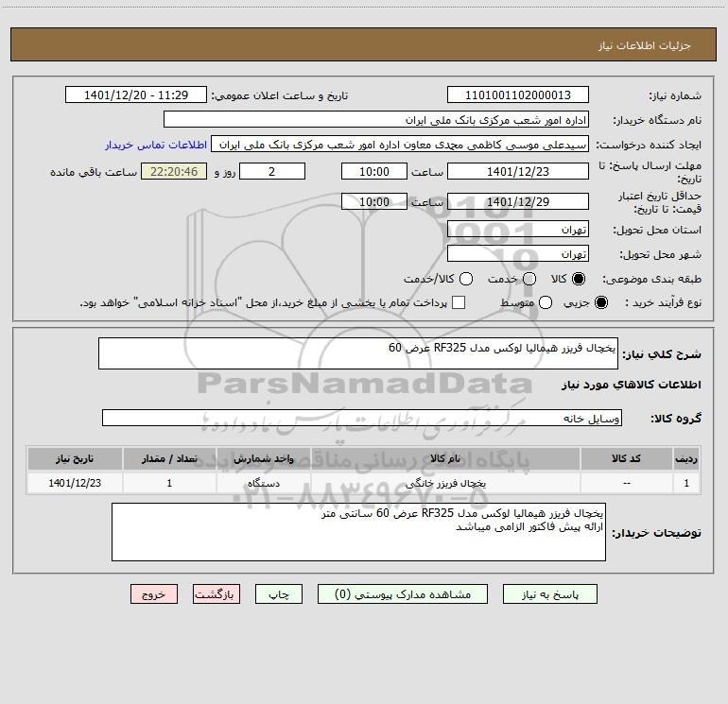This screenshot has width=728, height=704.
Task: Click the delivery city field تهران
Action: pos(518,254)
